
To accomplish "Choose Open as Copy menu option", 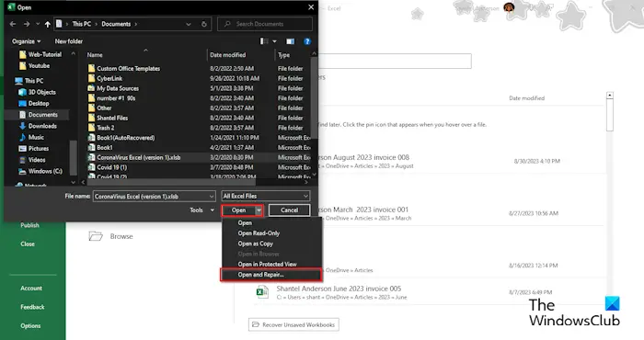I will click(x=256, y=244).
